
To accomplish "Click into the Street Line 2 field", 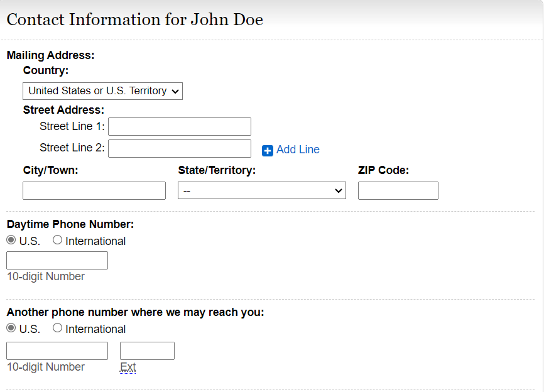I will pyautogui.click(x=180, y=148).
